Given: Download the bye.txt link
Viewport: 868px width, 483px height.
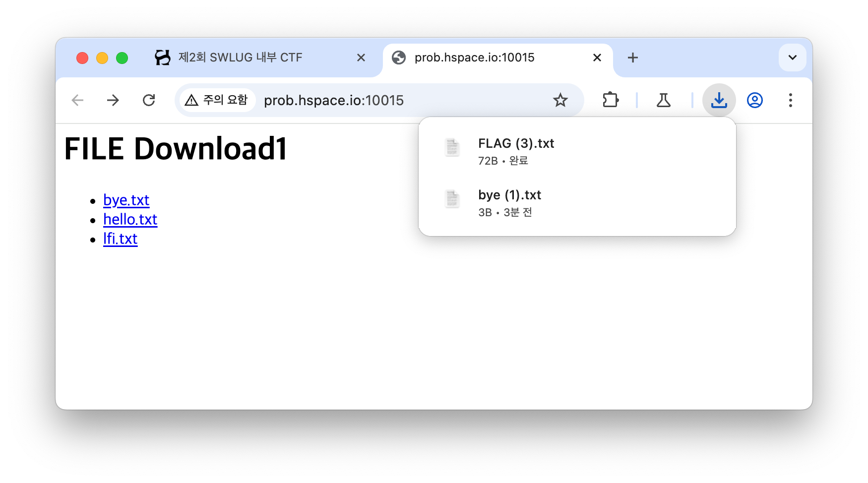Looking at the screenshot, I should (126, 200).
